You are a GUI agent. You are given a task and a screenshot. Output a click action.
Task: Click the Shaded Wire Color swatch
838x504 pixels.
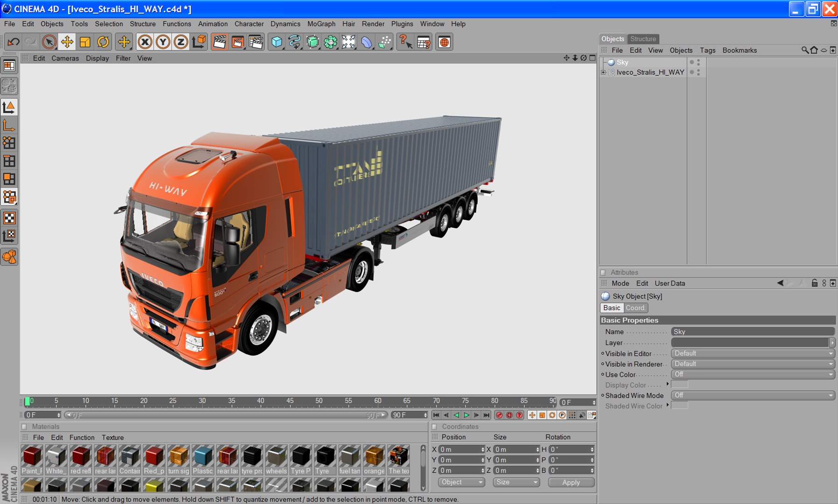click(679, 406)
